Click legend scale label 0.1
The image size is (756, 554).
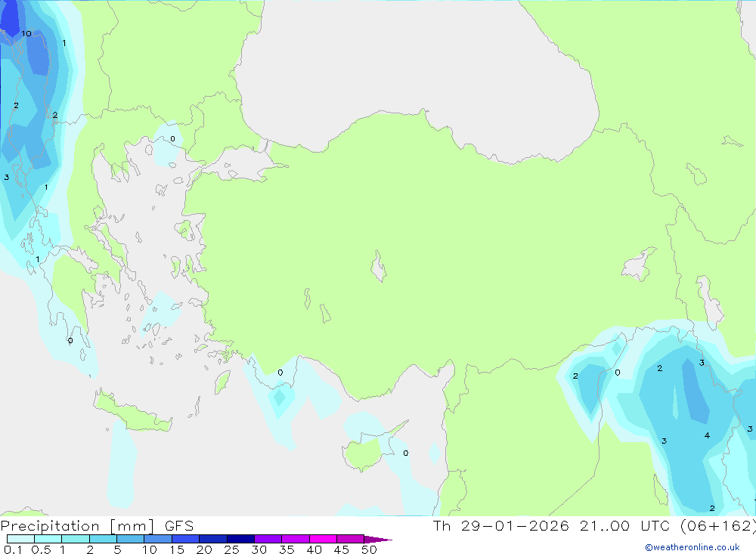coord(13,549)
